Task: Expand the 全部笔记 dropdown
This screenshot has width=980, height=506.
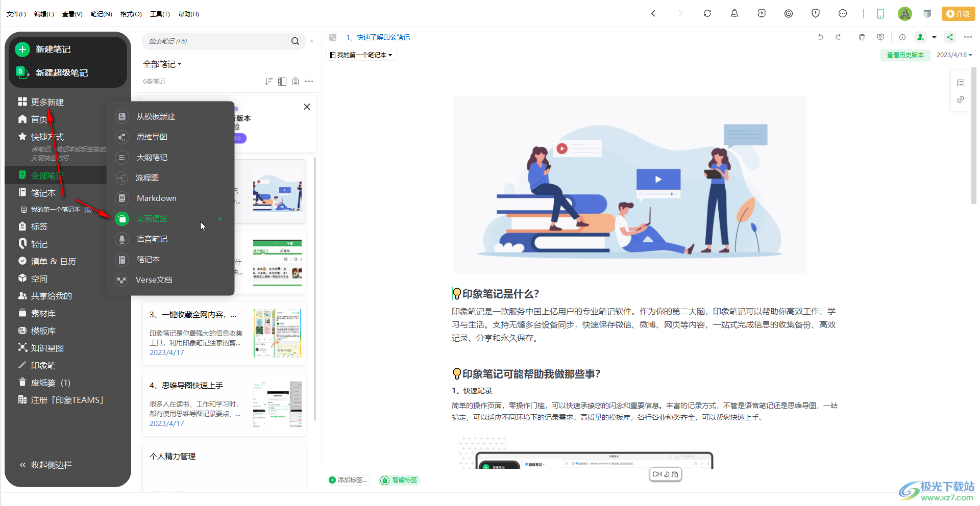Action: [x=162, y=64]
